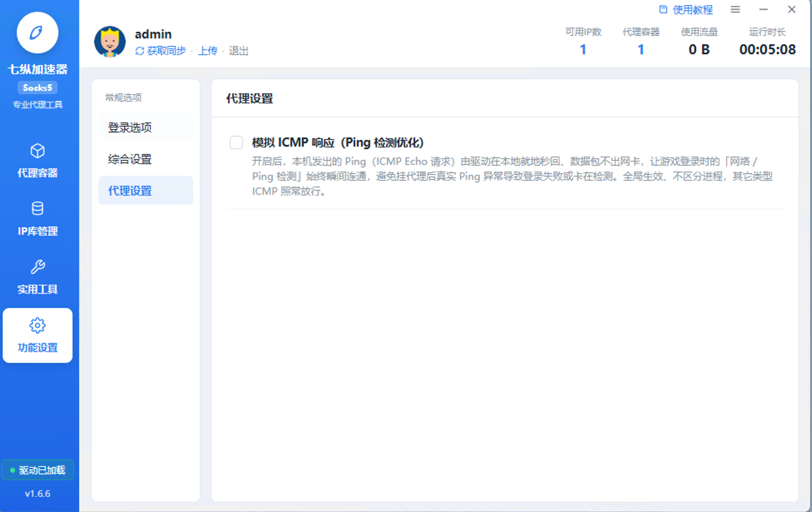Click the 七纵加速器 app title
The width and height of the screenshot is (812, 512).
(37, 69)
